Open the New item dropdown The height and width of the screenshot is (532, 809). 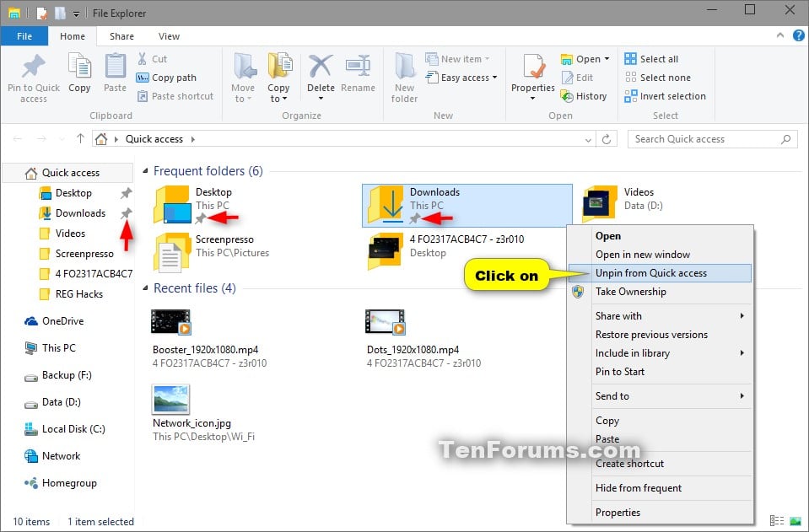click(457, 59)
